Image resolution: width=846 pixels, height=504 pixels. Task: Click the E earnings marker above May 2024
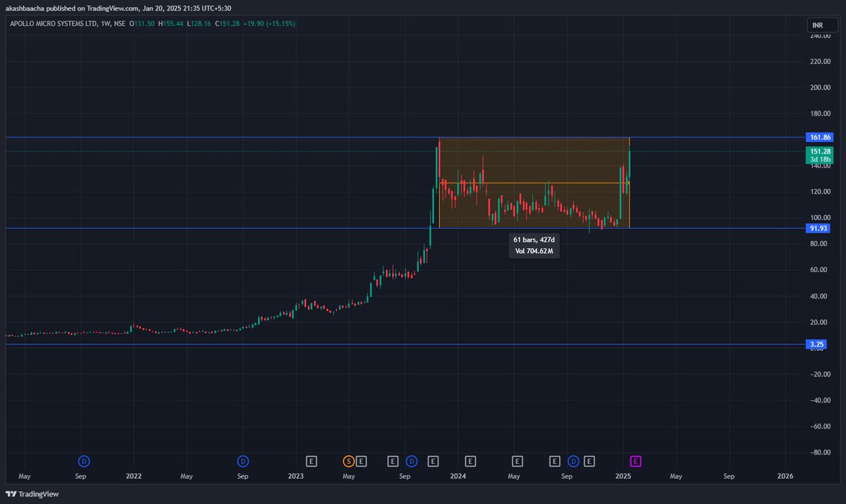click(517, 461)
